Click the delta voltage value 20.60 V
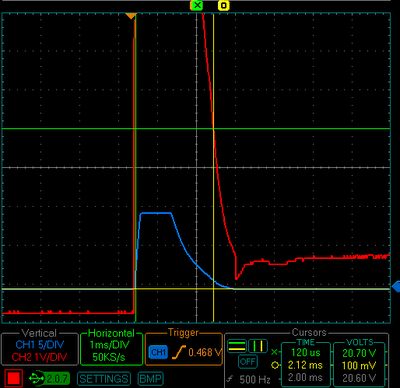 (359, 378)
